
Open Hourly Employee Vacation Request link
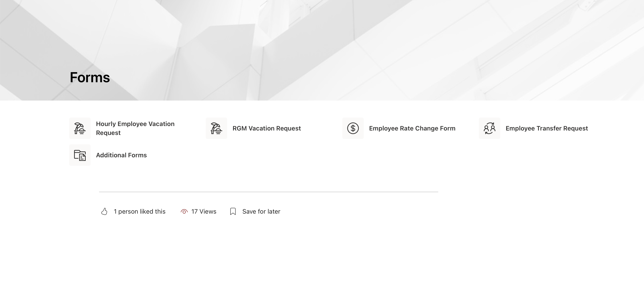[x=135, y=124]
